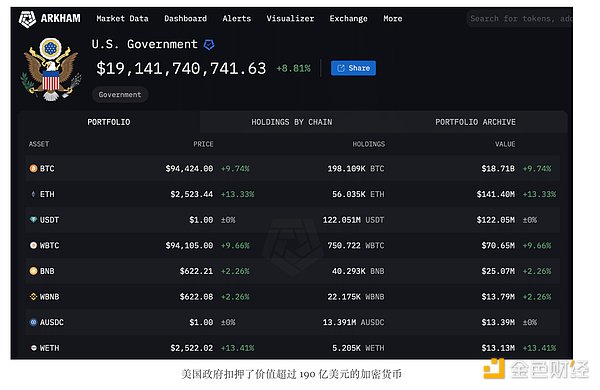Screen dimensions: 600x390
Task: Click the U.S. Government entity title
Action: [145, 44]
